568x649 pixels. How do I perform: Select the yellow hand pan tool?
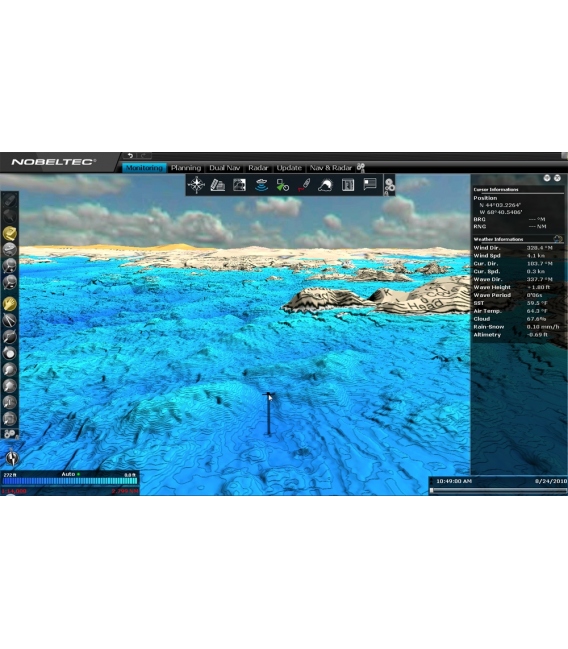(x=10, y=304)
